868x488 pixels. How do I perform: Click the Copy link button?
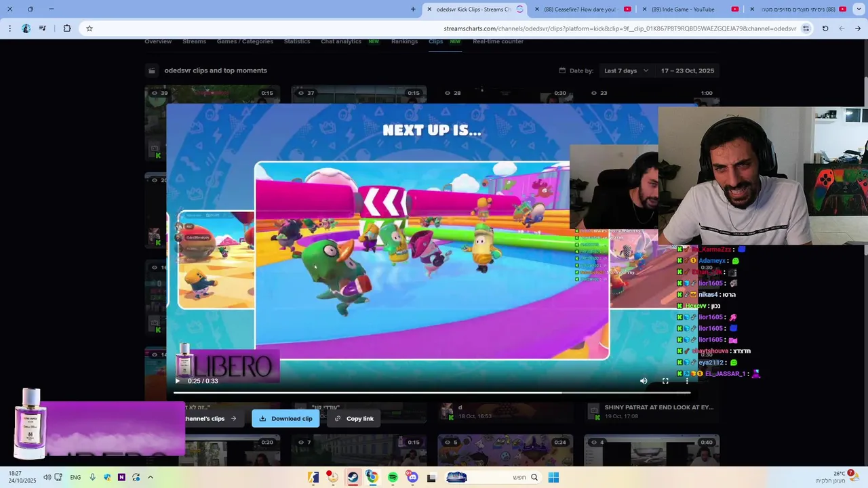(353, 419)
